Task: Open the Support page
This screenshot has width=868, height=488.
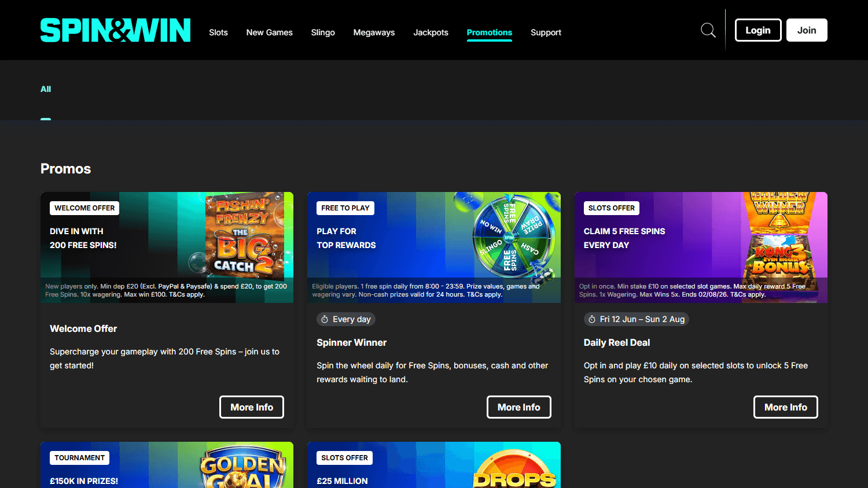Action: [546, 32]
